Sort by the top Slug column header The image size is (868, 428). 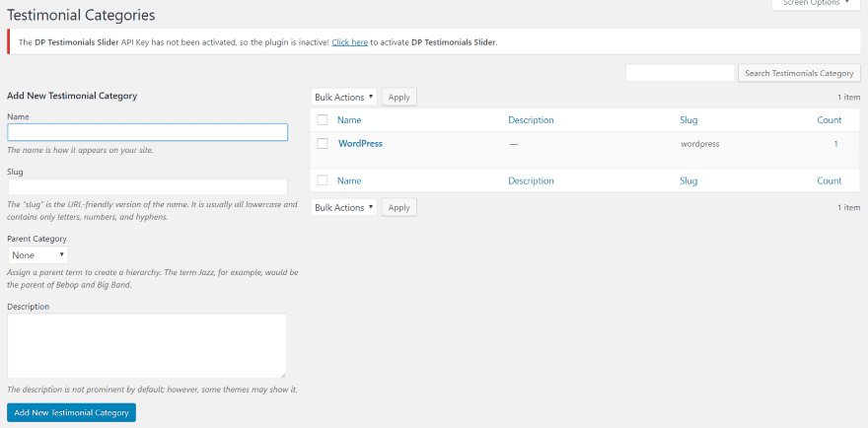[x=688, y=120]
